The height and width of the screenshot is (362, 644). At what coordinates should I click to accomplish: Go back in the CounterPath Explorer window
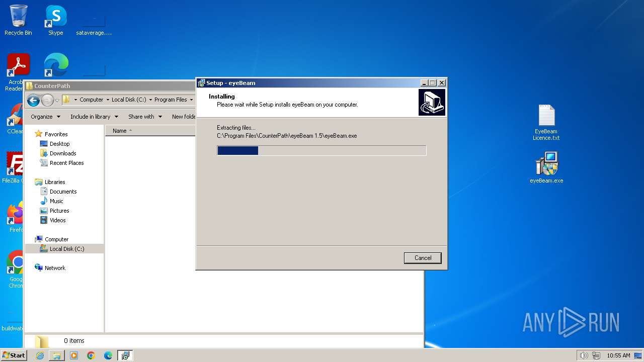(x=34, y=100)
